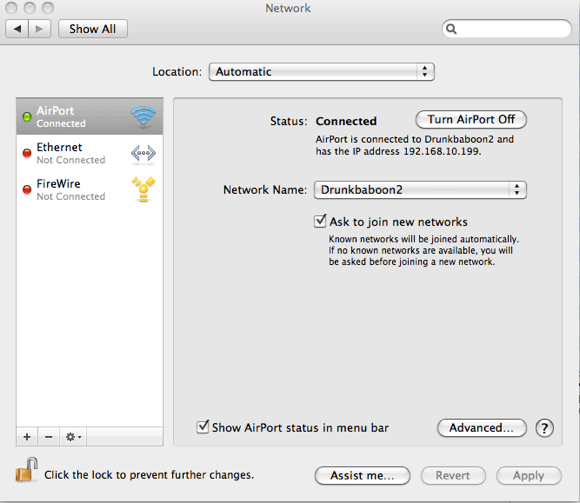580x503 pixels.
Task: Click Assist me button
Action: (362, 475)
